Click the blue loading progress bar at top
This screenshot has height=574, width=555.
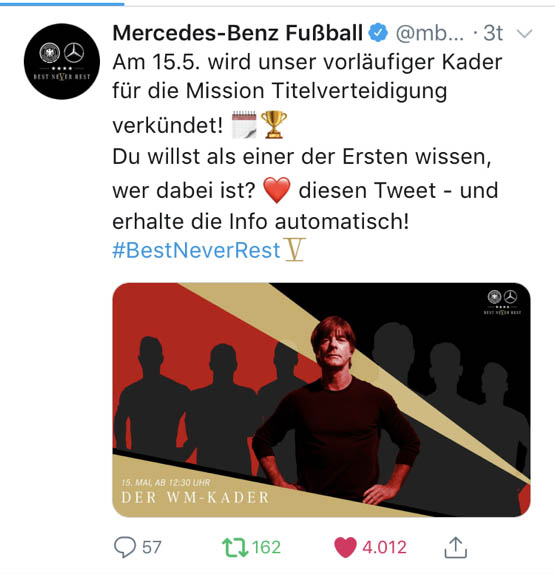pyautogui.click(x=62, y=4)
